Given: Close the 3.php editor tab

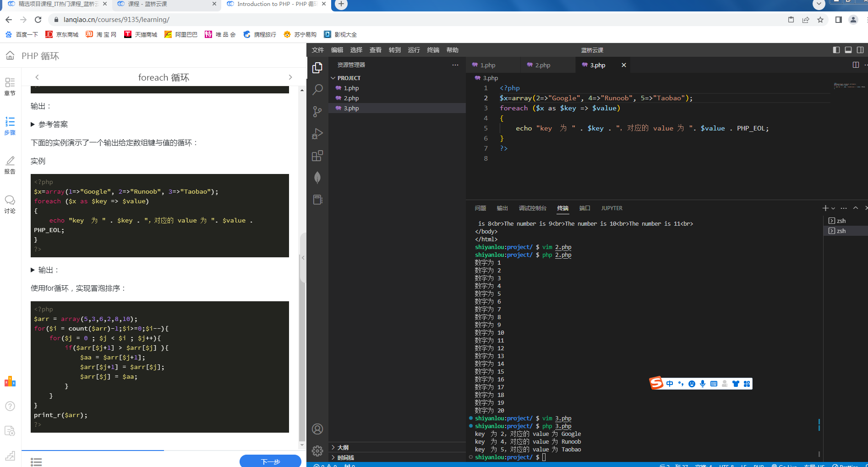Looking at the screenshot, I should coord(624,65).
